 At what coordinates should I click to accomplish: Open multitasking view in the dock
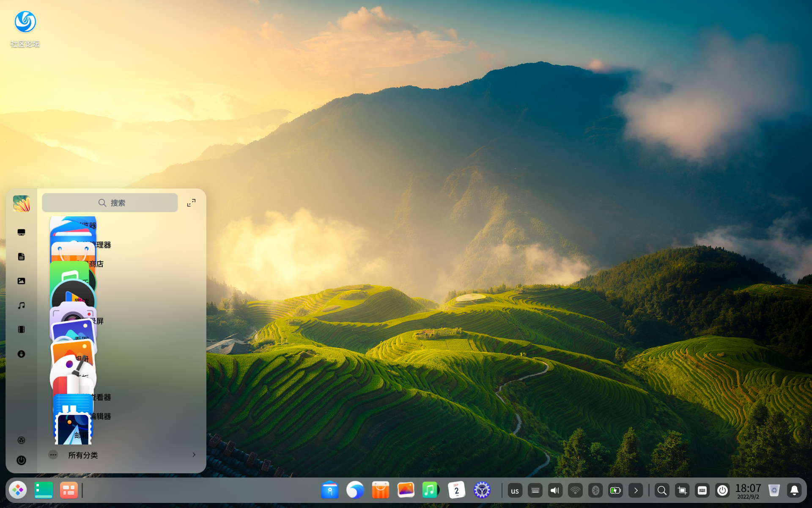(x=69, y=490)
